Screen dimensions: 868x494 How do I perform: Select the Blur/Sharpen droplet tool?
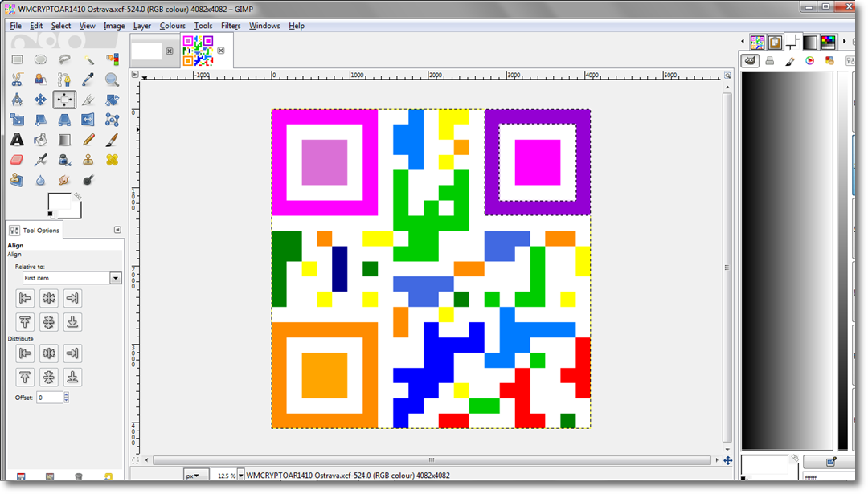click(40, 180)
